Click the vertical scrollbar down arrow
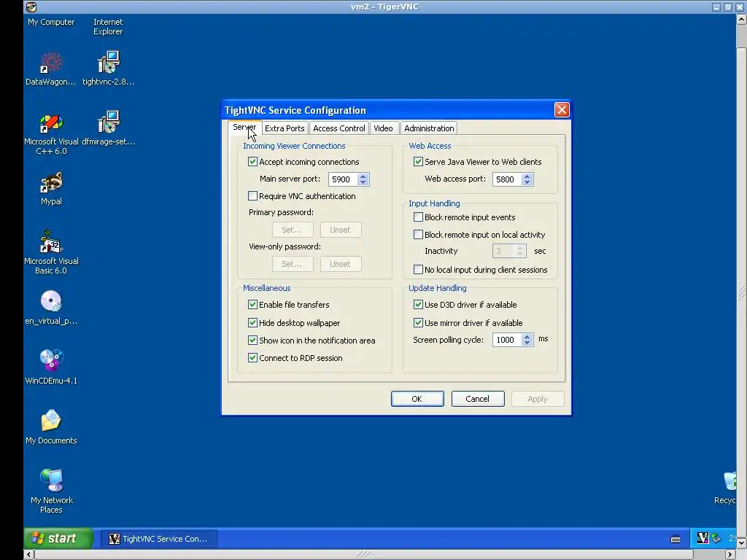Viewport: 747px width, 560px height. 741,542
